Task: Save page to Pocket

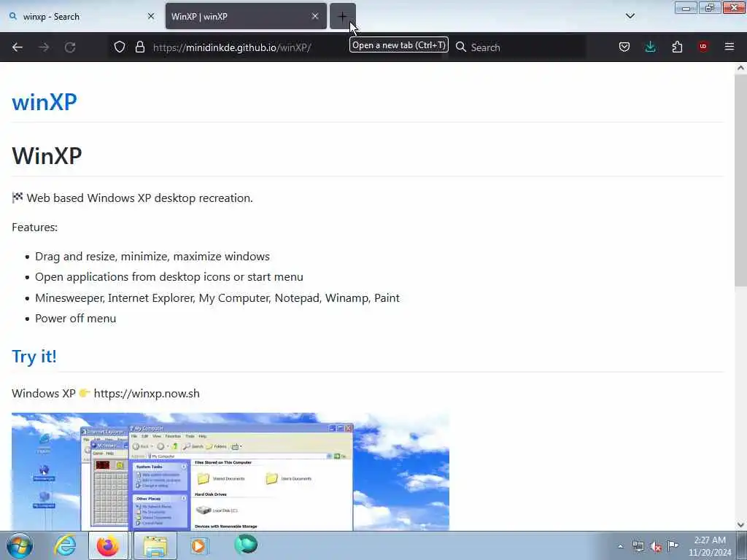Action: pyautogui.click(x=624, y=47)
